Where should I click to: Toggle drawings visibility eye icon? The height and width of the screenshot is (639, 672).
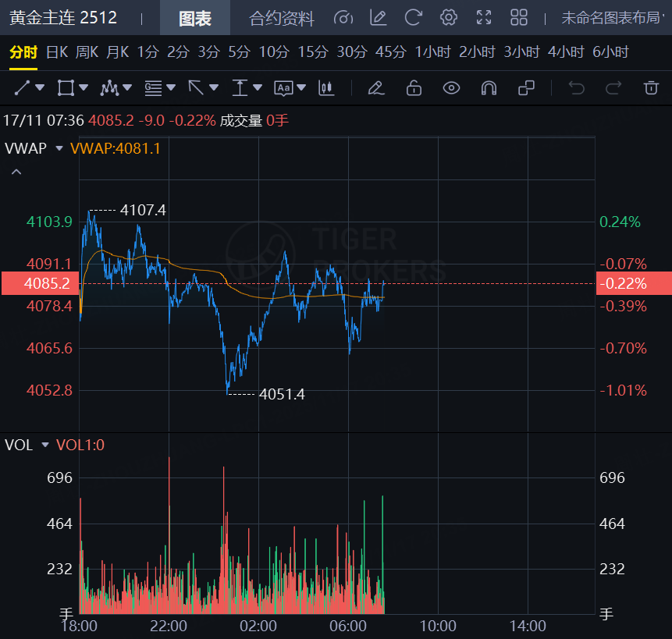click(451, 88)
